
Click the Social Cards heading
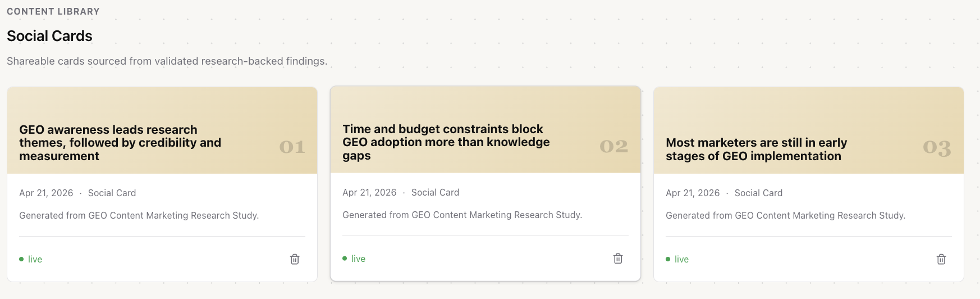(x=49, y=36)
